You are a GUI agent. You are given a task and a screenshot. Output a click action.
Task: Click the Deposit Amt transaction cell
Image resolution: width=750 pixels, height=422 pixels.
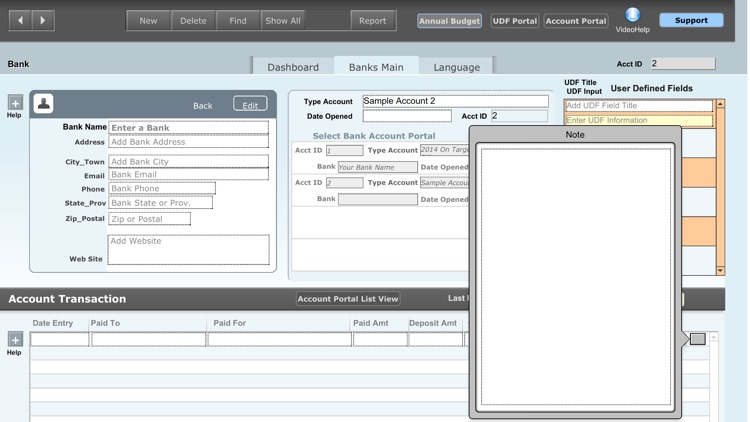coord(435,339)
